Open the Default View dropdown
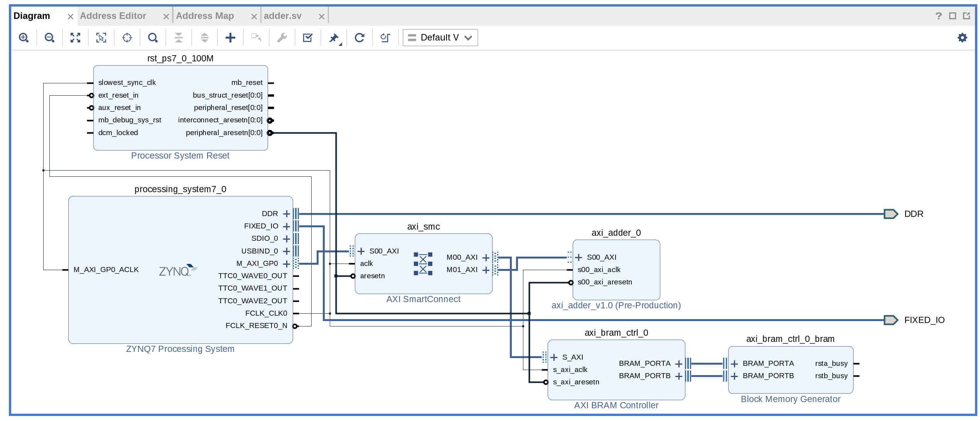Viewport: 980px width, 421px height. pos(440,37)
